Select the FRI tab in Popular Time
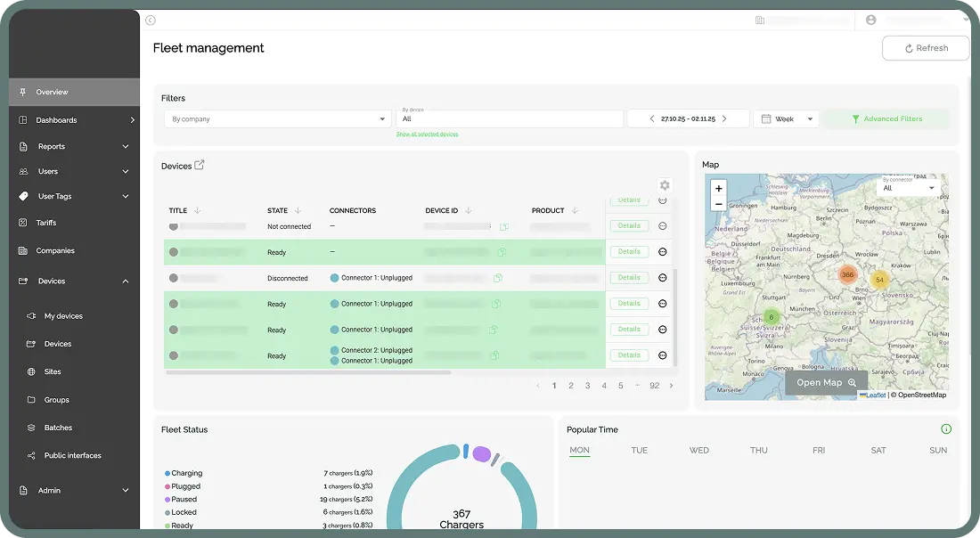 click(819, 450)
